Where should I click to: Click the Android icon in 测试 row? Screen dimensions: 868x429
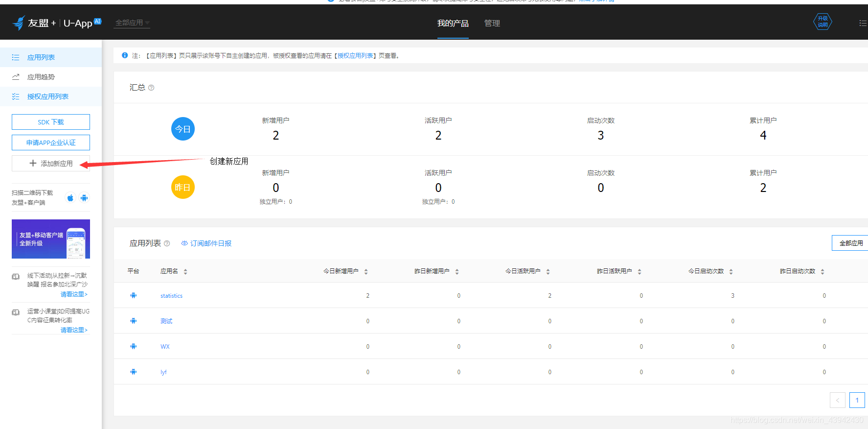point(134,321)
